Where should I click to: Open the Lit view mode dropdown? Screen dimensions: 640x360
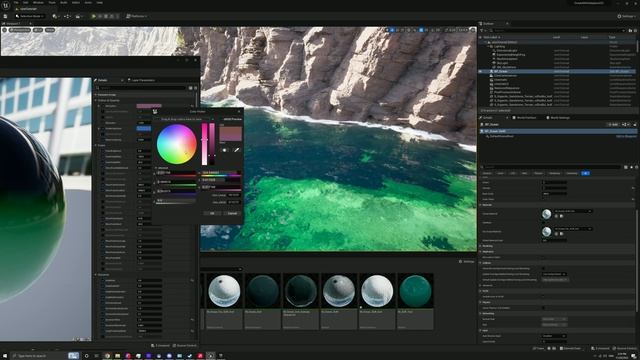pos(38,30)
